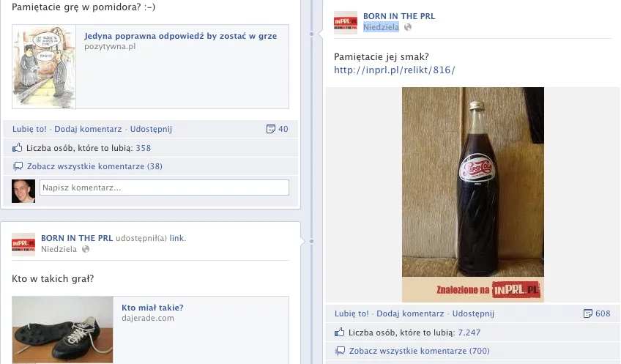
Task: Click the comment bubble icon beside 'komentarze (700)'
Action: point(341,351)
